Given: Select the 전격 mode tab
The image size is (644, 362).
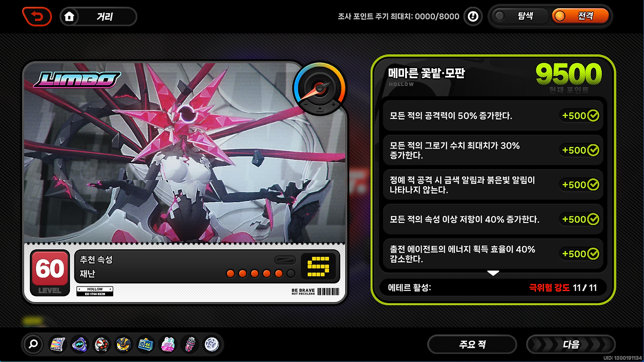Looking at the screenshot, I should (580, 16).
